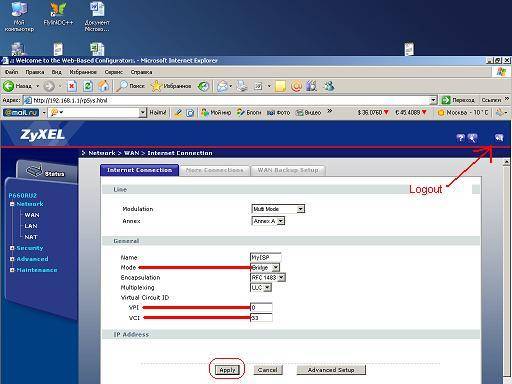
Task: Click the mail.ru toolbar logo
Action: 21,113
